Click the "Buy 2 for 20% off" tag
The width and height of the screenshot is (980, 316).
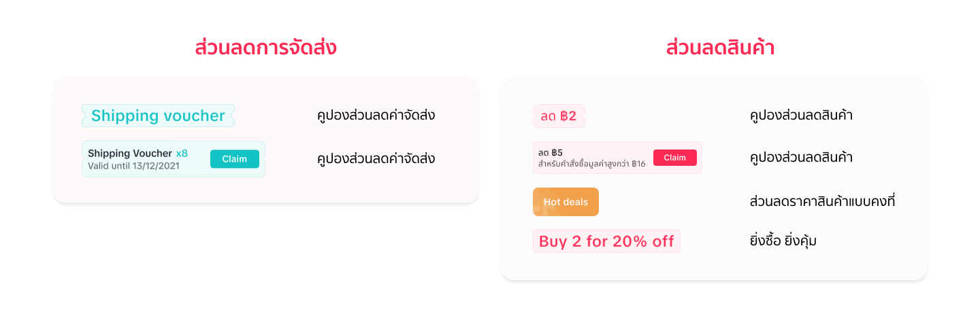[x=606, y=241]
